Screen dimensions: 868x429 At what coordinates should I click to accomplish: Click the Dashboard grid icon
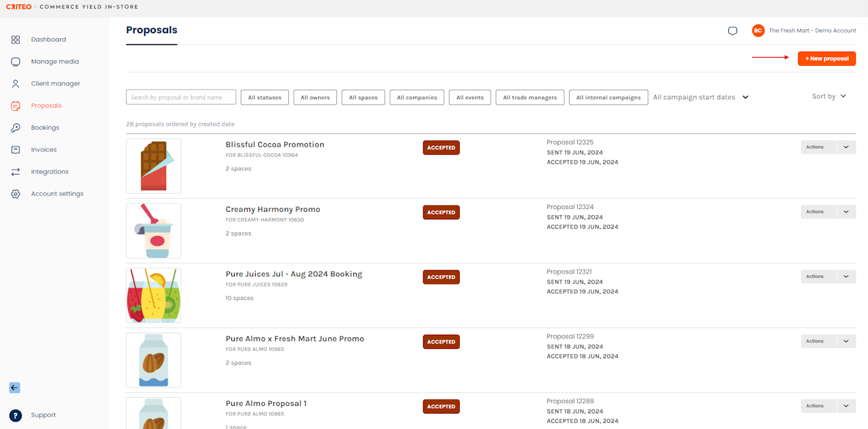click(x=16, y=40)
